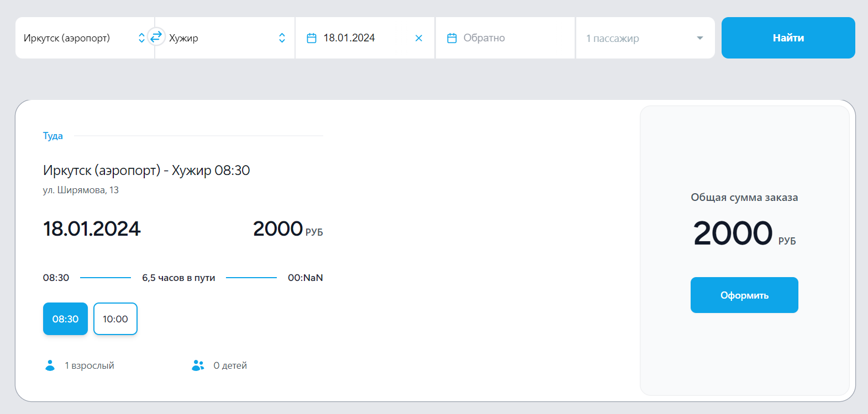The image size is (868, 414).
Task: Click the Туда section label
Action: coord(53,136)
